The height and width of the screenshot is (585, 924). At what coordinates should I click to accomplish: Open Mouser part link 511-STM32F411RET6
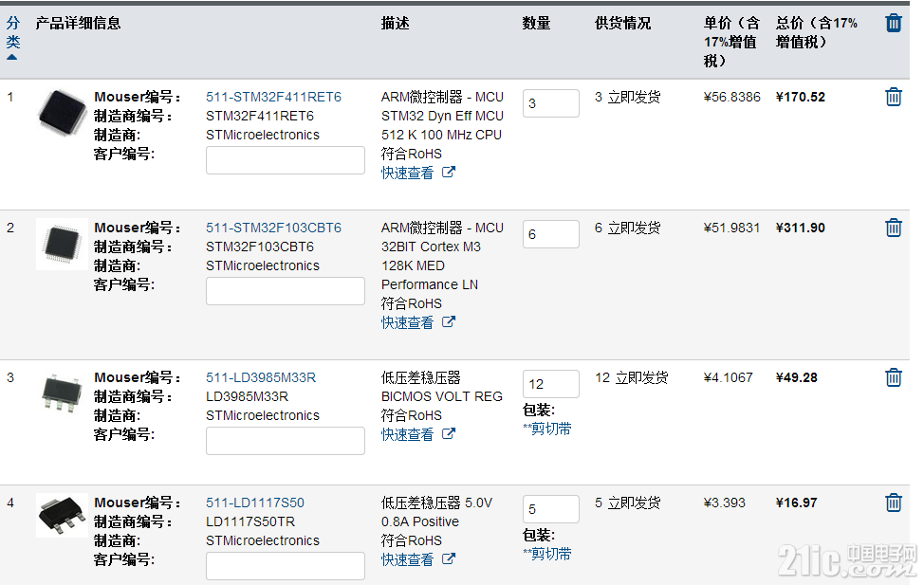pos(273,97)
